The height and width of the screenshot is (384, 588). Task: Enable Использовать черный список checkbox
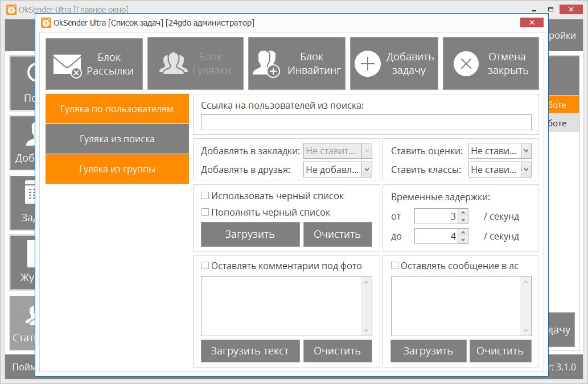pyautogui.click(x=205, y=196)
